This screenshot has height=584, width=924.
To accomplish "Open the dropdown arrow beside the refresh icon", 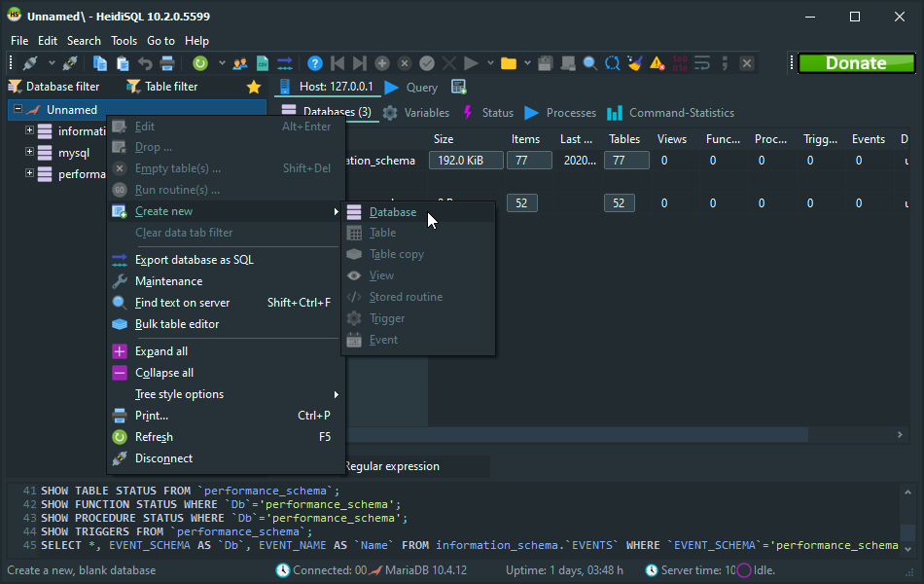I will tap(222, 63).
